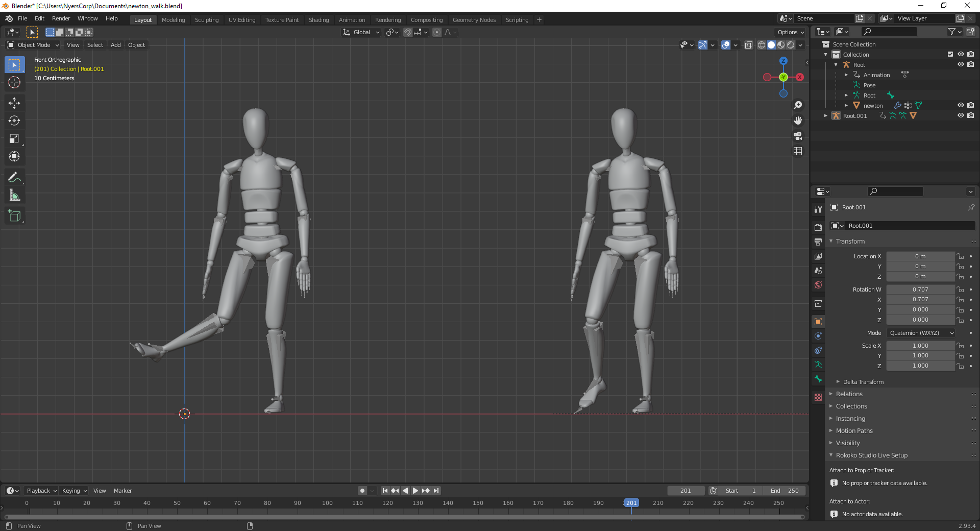The image size is (980, 531).
Task: Switch to the Animation workspace tab
Action: (352, 20)
